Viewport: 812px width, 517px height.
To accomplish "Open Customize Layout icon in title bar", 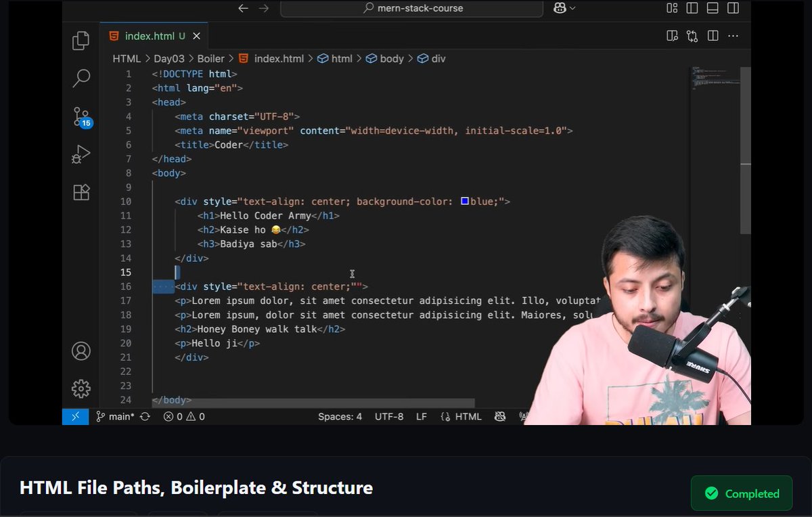I will tap(672, 8).
